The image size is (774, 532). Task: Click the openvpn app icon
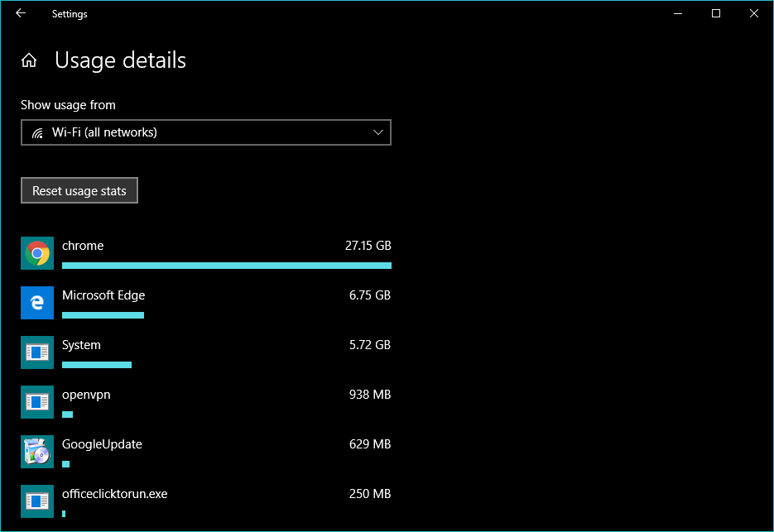(36, 402)
